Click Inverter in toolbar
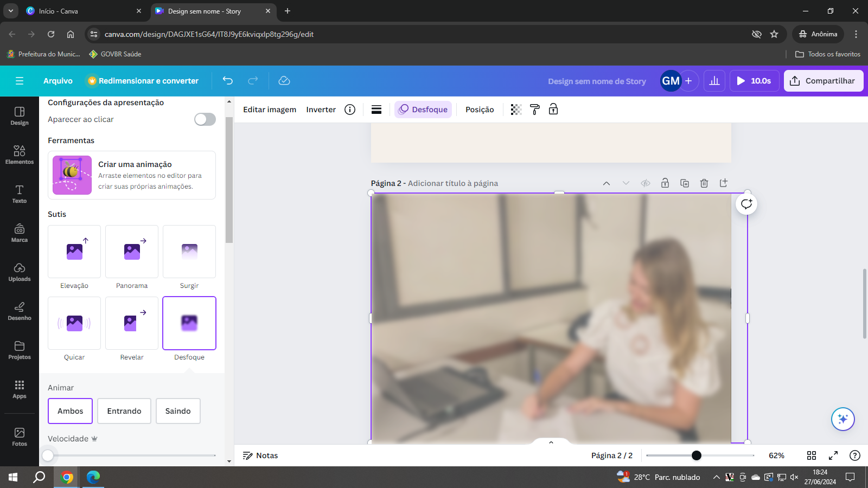Screen dimensions: 868x488 [x=321, y=110]
